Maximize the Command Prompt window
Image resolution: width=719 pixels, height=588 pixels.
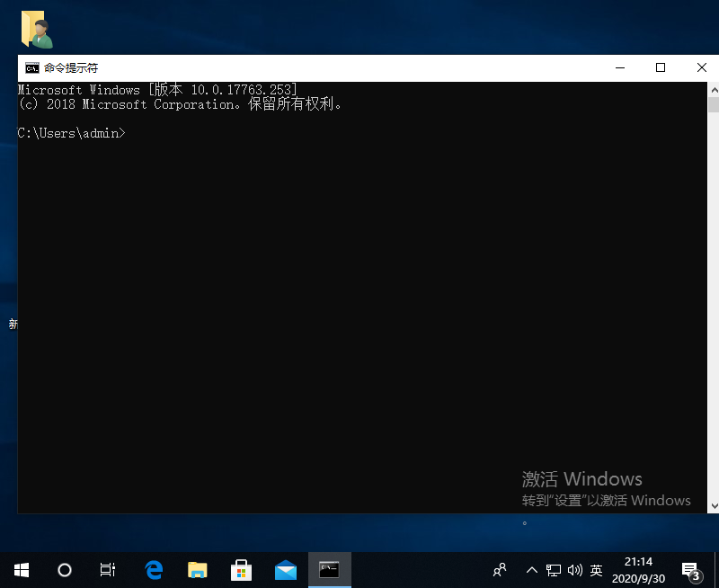[x=661, y=68]
